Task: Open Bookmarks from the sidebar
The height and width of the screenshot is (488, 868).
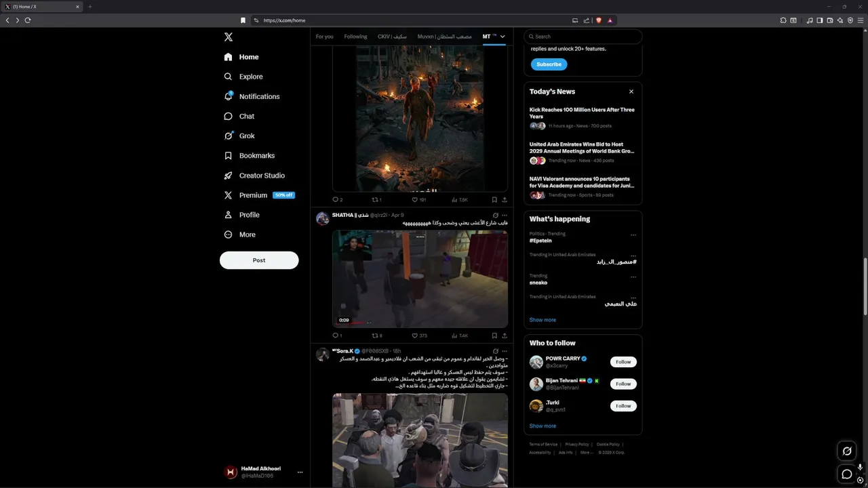Action: [x=250, y=155]
